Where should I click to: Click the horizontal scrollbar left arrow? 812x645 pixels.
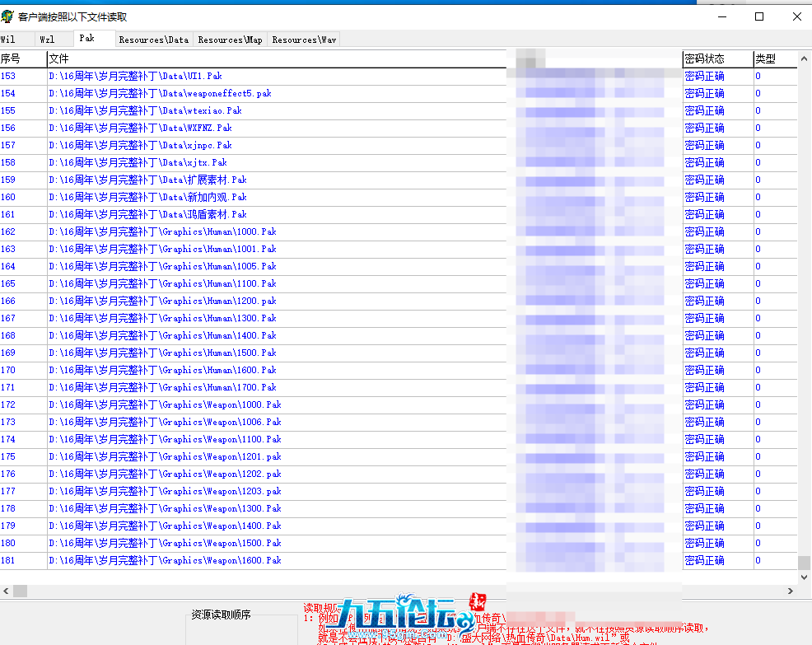(x=6, y=591)
